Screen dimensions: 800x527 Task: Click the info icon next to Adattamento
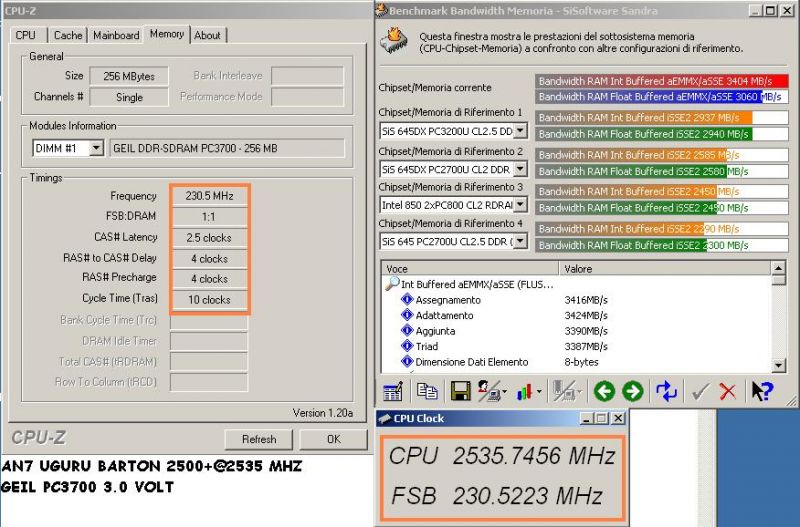(x=407, y=315)
